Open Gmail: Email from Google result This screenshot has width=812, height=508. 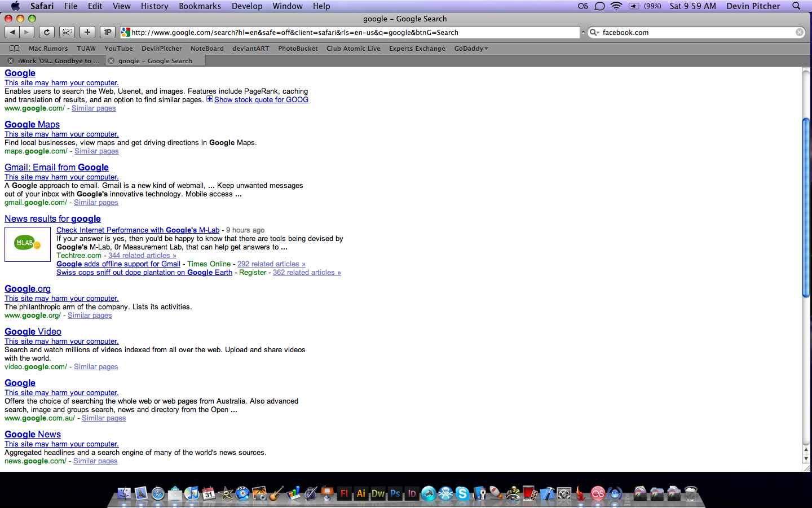point(56,167)
